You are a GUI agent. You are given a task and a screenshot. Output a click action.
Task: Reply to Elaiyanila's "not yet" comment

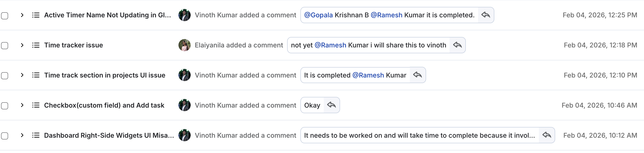coord(457,45)
